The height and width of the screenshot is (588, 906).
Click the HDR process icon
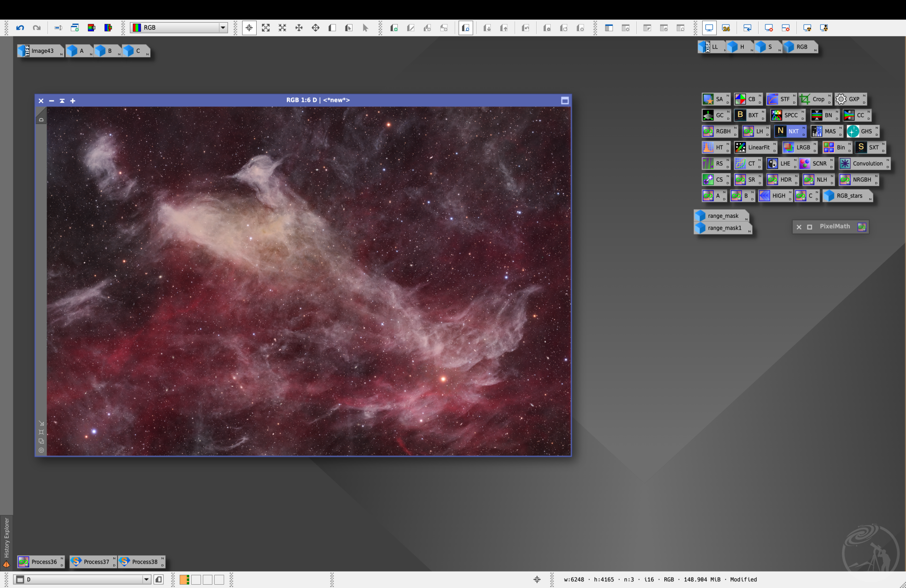pos(782,179)
